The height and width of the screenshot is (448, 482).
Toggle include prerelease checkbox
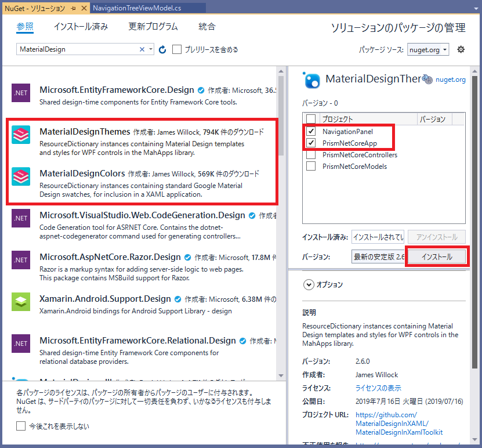(x=177, y=49)
